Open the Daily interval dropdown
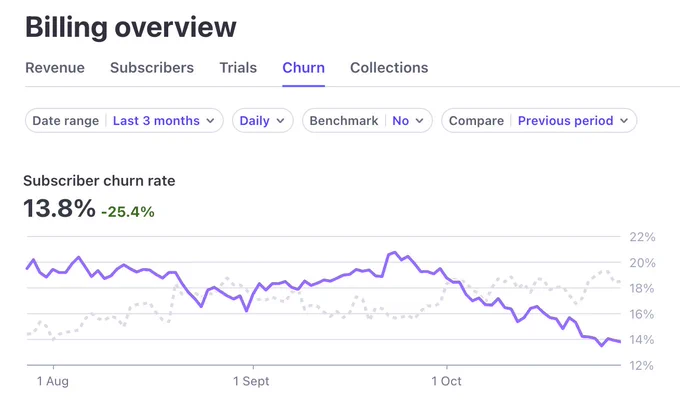 coord(262,121)
